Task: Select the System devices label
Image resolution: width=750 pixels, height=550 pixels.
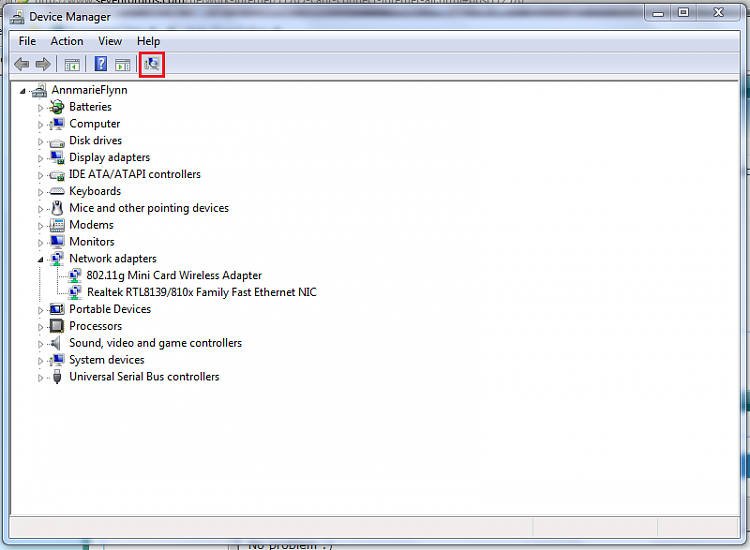Action: coord(107,360)
